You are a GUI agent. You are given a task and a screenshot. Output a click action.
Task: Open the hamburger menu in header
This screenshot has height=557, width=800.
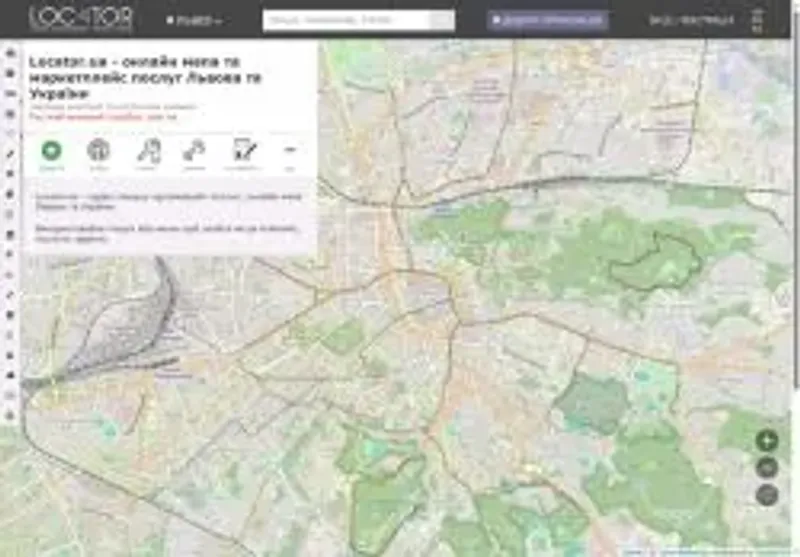tap(758, 20)
